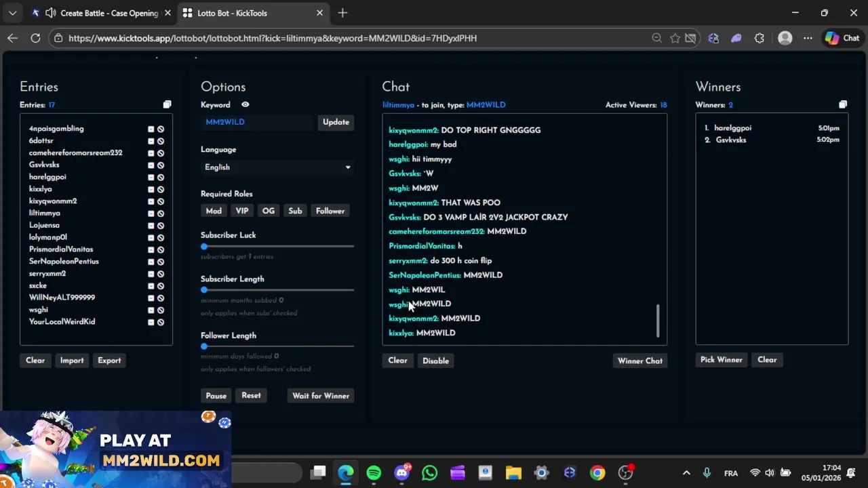Ban SerNapoleonPentius from entries

(x=161, y=262)
